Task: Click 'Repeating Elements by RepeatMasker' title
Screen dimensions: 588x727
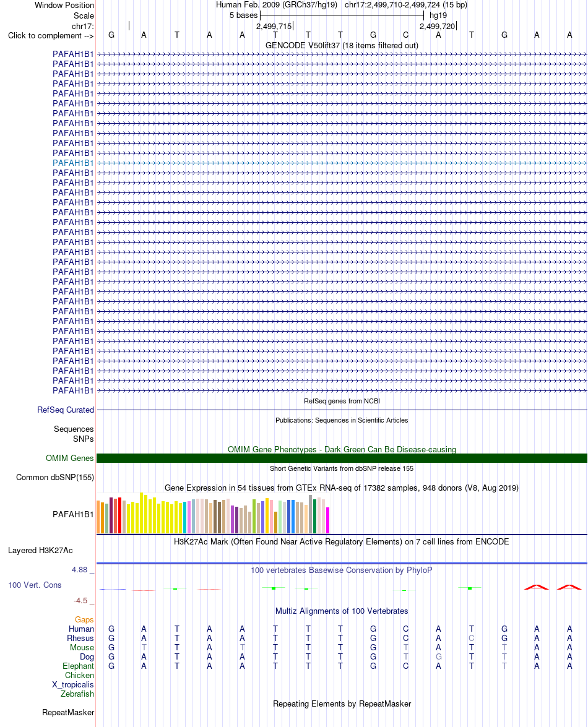Action: click(x=342, y=704)
